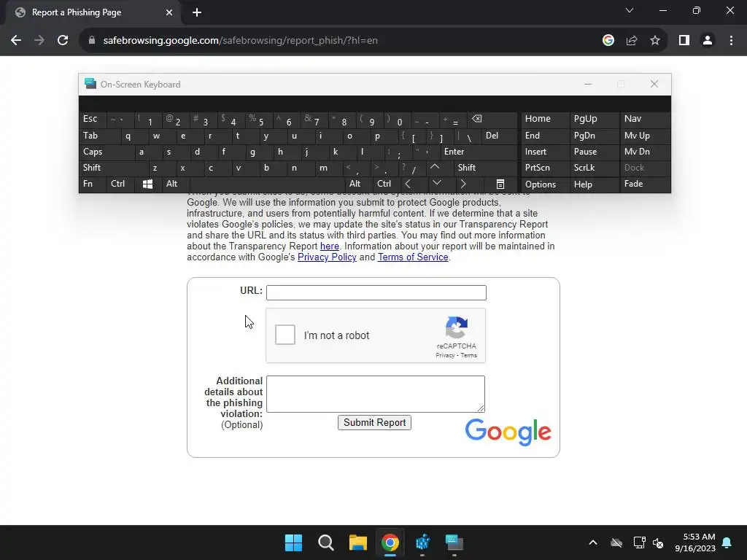The image size is (747, 560).
Task: Toggle ScrLk key on on-screen keyboard
Action: [x=594, y=168]
